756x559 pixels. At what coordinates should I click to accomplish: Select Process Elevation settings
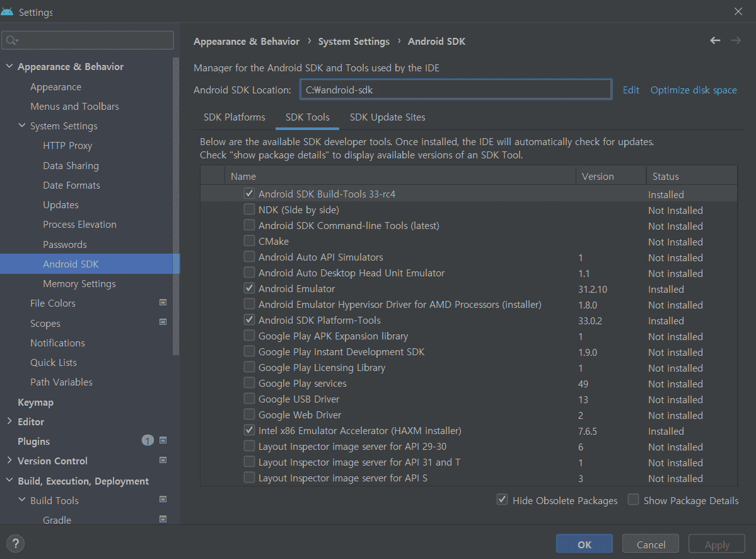pyautogui.click(x=79, y=224)
